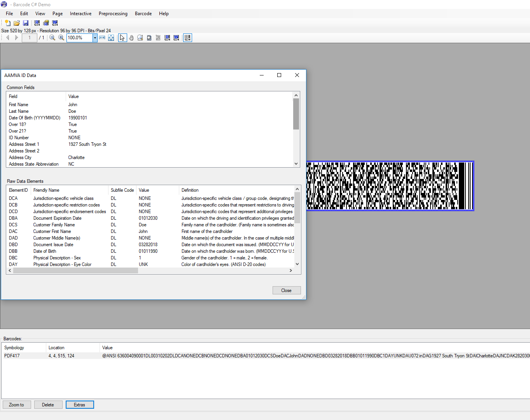Click the New file icon
The height and width of the screenshot is (420, 530).
(x=7, y=23)
